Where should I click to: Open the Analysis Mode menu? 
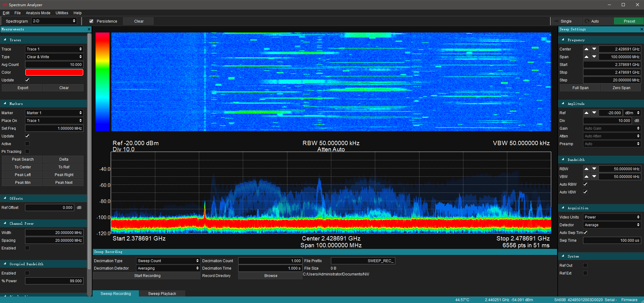[38, 13]
